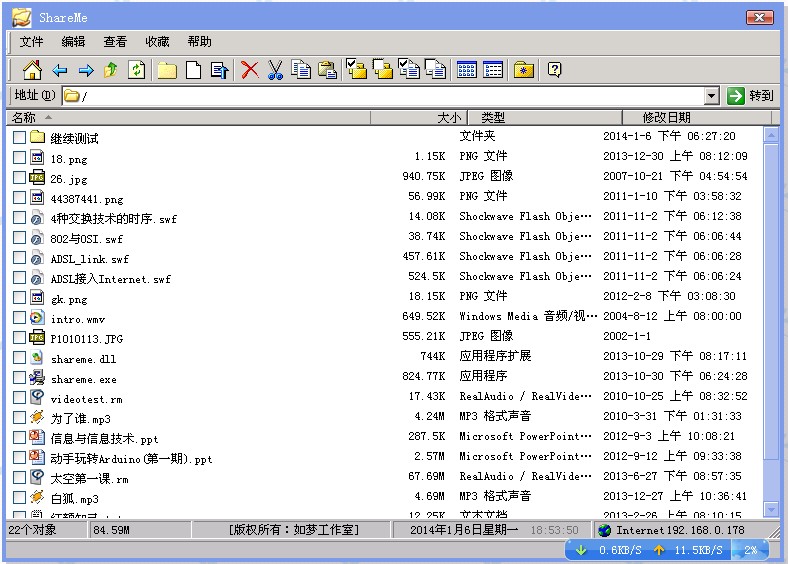The height and width of the screenshot is (564, 788).
Task: Click the globe icon in status bar
Action: pyautogui.click(x=605, y=530)
